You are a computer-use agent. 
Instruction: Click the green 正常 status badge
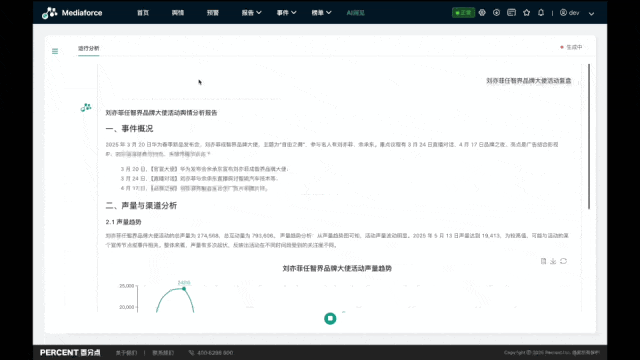tap(463, 13)
